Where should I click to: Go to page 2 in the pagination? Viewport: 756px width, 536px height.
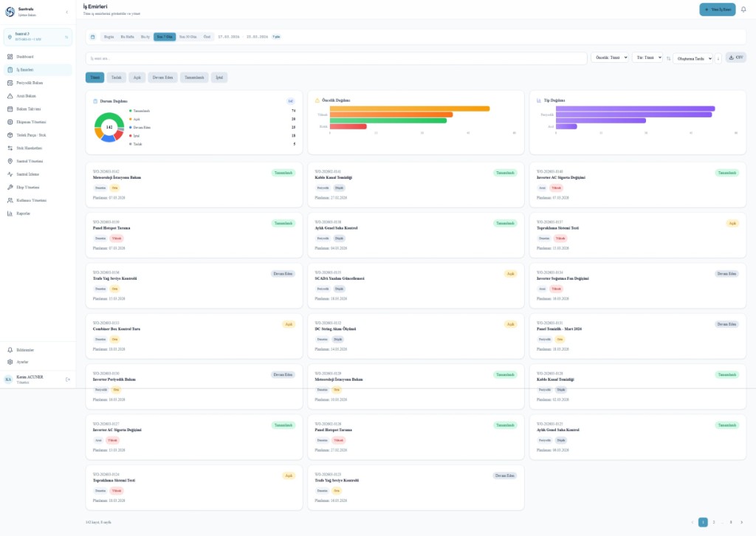(714, 522)
